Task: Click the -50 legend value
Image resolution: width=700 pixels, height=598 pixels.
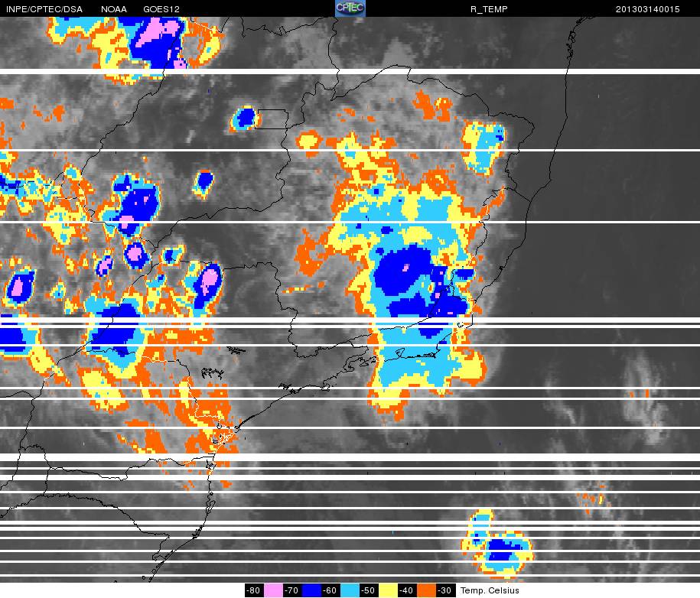Action: click(368, 590)
